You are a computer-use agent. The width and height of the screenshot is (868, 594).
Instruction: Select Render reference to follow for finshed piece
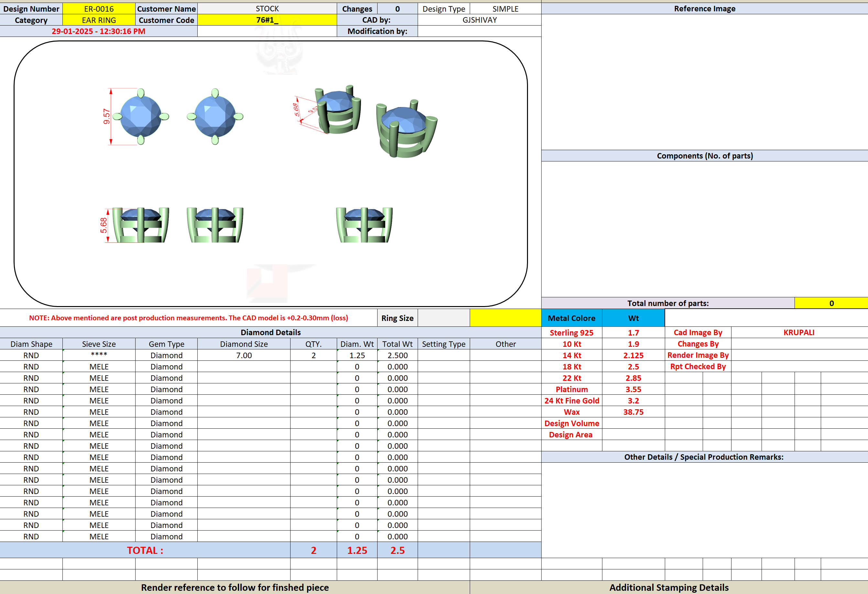pyautogui.click(x=235, y=587)
